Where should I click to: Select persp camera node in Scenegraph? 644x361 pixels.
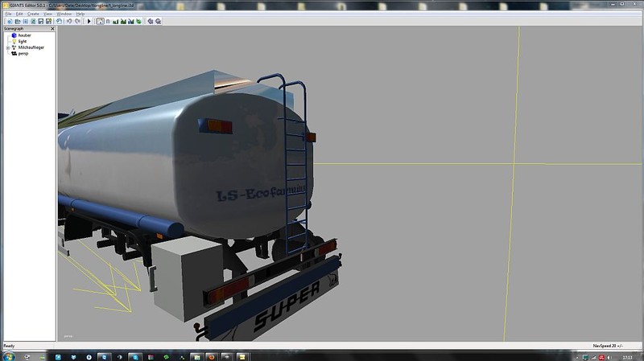coord(23,54)
